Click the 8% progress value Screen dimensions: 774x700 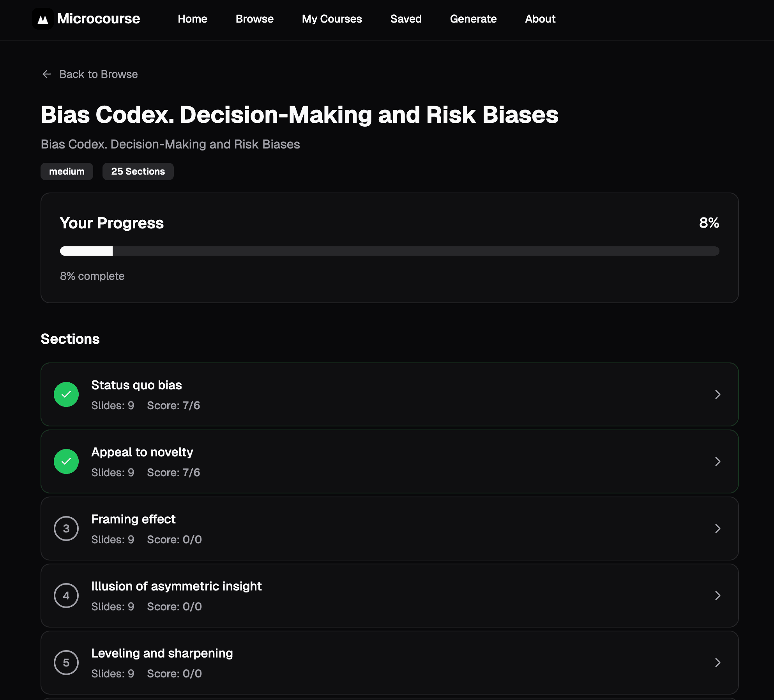(709, 223)
